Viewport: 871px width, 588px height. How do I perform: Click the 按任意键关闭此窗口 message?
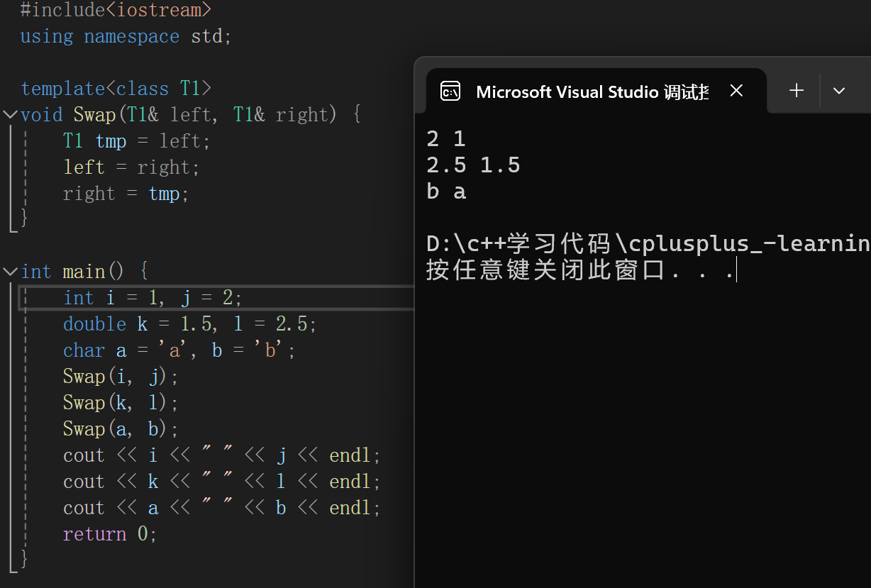point(581,270)
